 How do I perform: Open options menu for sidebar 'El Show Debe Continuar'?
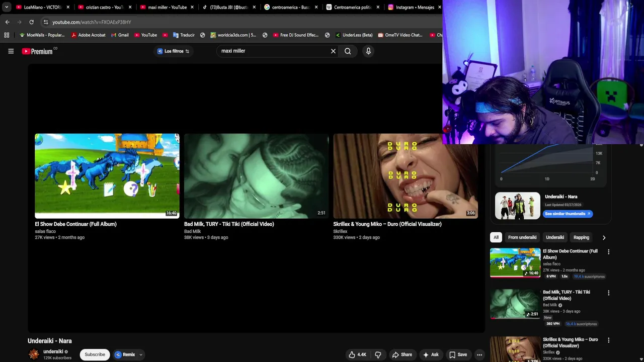pyautogui.click(x=608, y=251)
